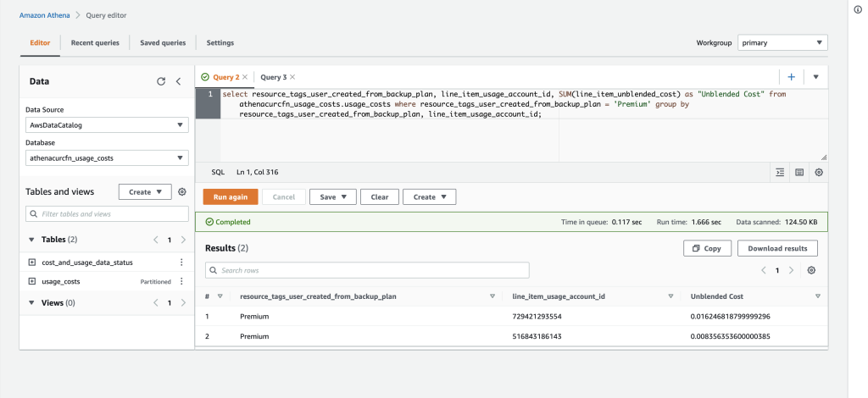868x398 pixels.
Task: Sort by line_item_usage_account_id column
Action: 670,296
